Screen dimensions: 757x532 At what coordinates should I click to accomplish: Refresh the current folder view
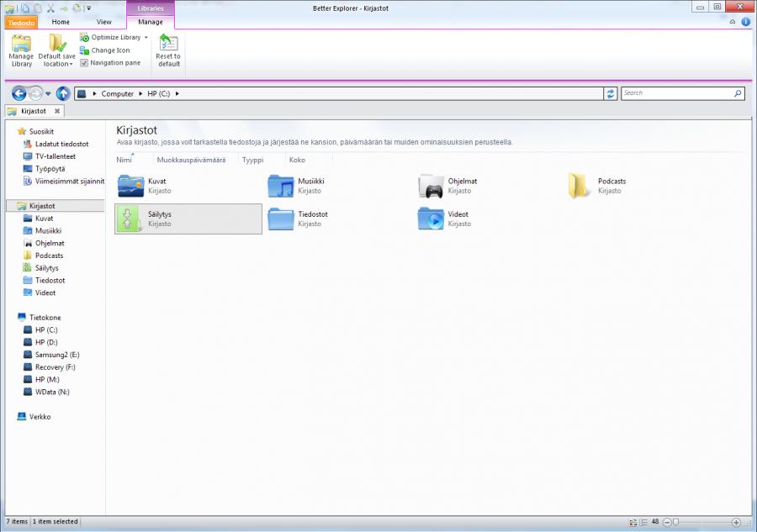611,93
